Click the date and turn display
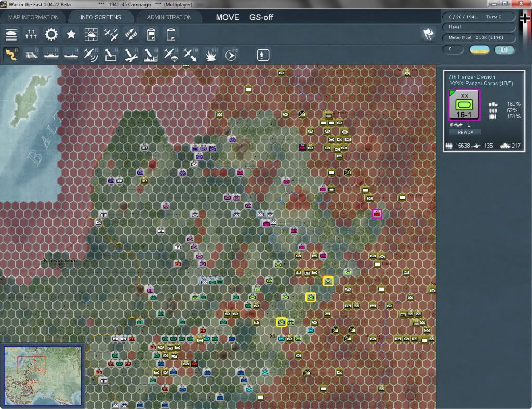 pyautogui.click(x=478, y=17)
